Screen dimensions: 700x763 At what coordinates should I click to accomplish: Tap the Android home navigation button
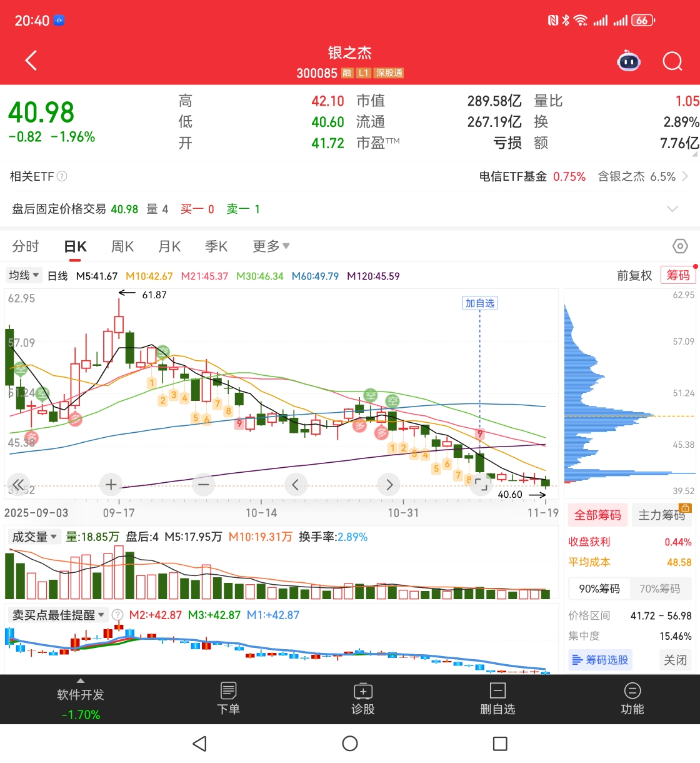point(350,744)
